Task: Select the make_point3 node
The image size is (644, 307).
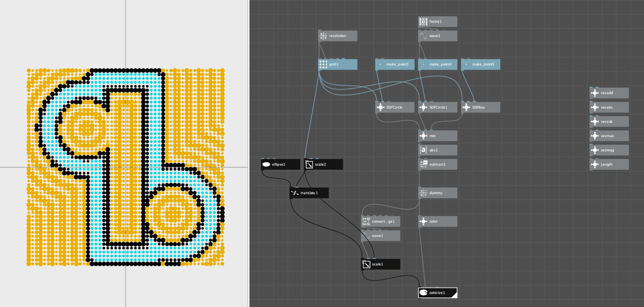Action: [x=395, y=64]
